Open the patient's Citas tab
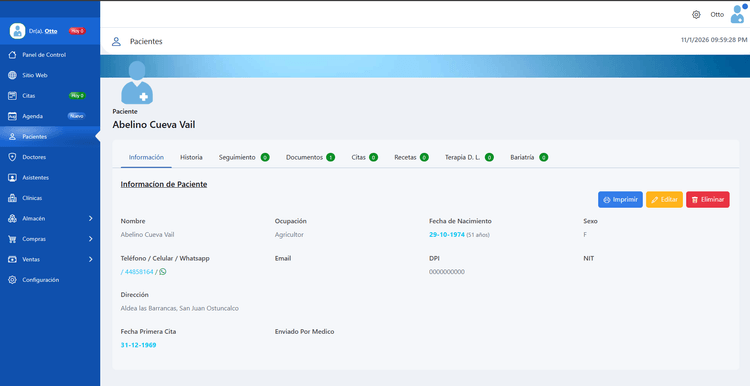750x386 pixels. pyautogui.click(x=364, y=157)
